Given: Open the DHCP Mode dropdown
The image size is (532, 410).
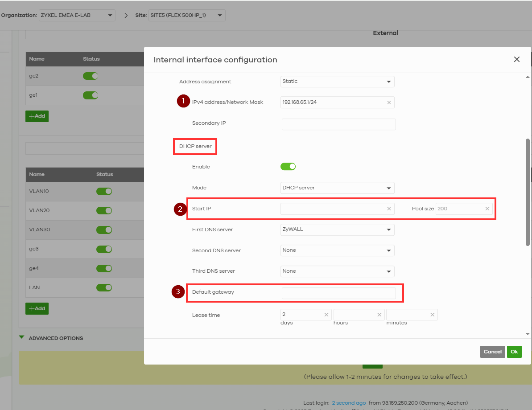Looking at the screenshot, I should point(338,188).
